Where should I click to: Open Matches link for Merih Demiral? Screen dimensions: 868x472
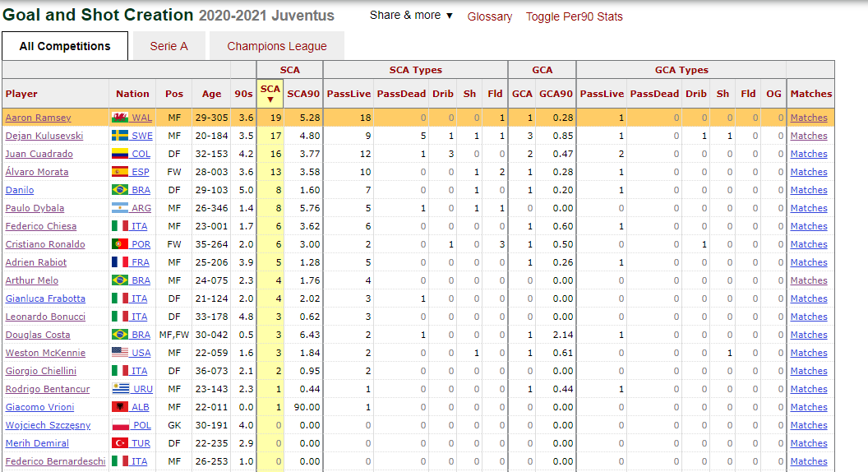coord(809,443)
